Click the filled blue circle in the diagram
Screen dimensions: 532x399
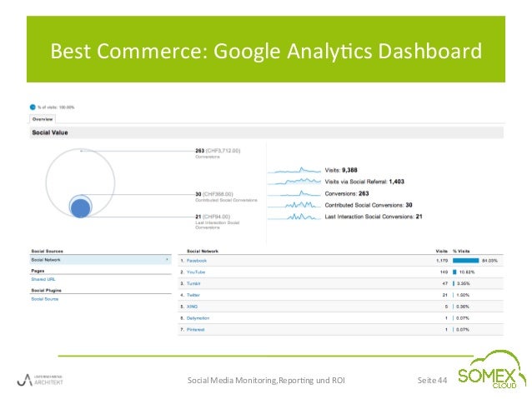tap(80, 208)
